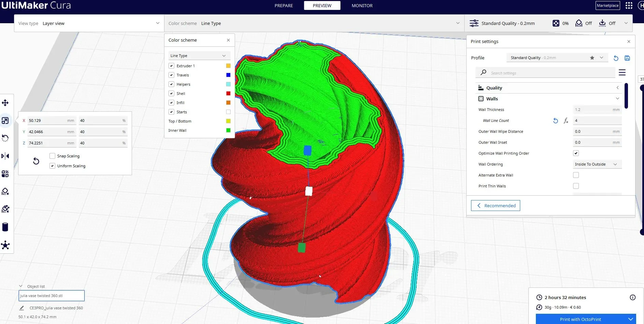644x324 pixels.
Task: Click the star icon in Profile selector
Action: click(592, 58)
